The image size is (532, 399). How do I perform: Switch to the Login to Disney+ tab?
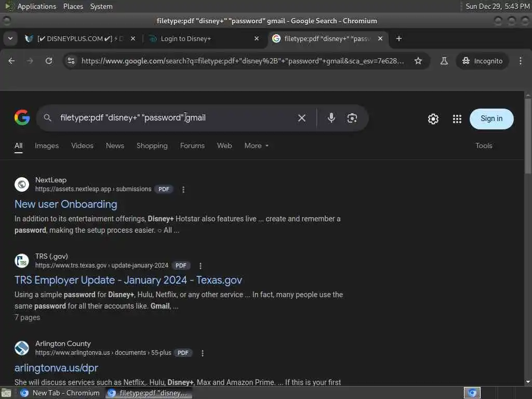pyautogui.click(x=204, y=38)
